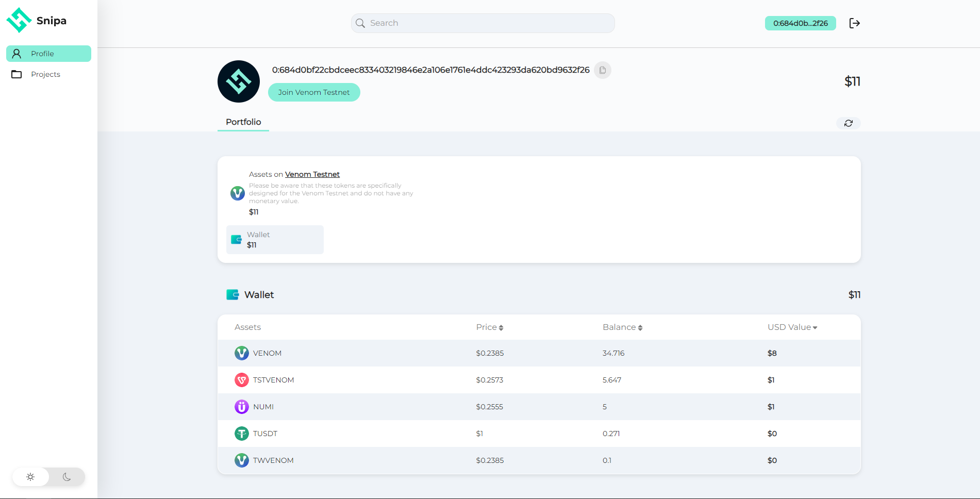This screenshot has width=980, height=499.
Task: Click the Snipa brand name text
Action: click(x=52, y=21)
